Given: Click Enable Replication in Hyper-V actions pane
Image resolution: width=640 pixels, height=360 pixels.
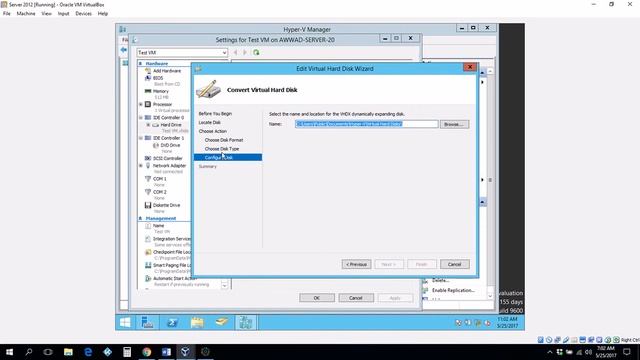Looking at the screenshot, I should (x=453, y=290).
